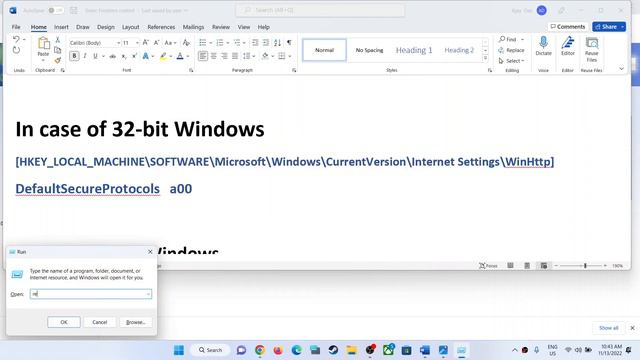This screenshot has width=640, height=360.
Task: Click the Copy icon in Clipboard group
Action: (58, 50)
